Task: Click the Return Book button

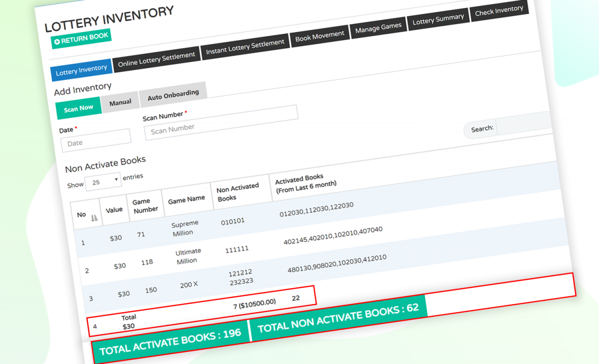Action: point(81,36)
